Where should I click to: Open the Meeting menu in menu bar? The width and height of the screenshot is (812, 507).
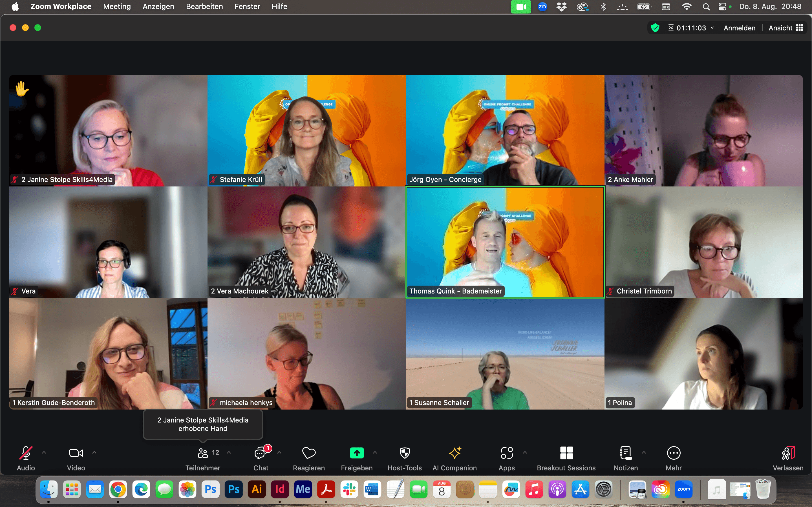pyautogui.click(x=117, y=6)
